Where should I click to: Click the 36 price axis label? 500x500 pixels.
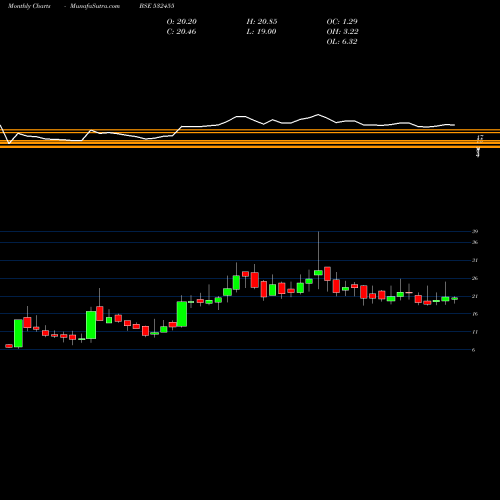coord(475,242)
